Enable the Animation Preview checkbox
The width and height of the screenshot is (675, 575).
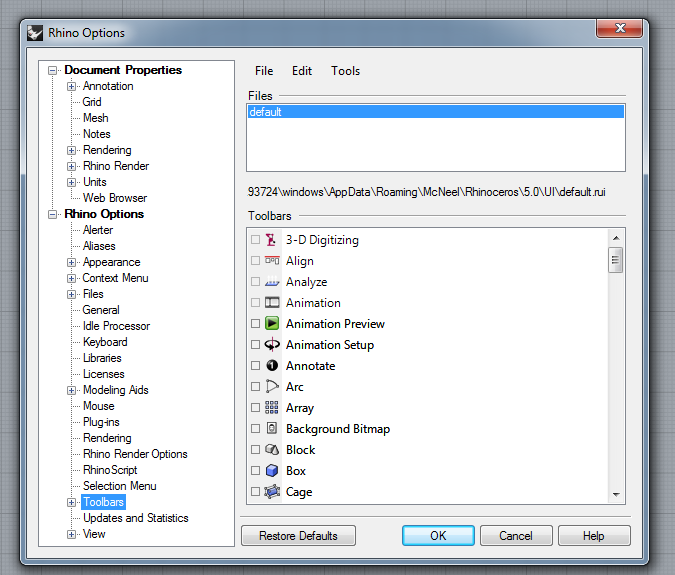(x=255, y=323)
